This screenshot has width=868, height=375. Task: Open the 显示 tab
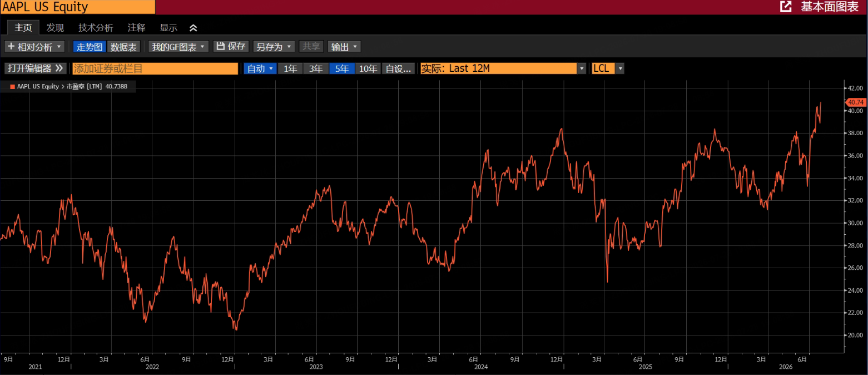pyautogui.click(x=168, y=28)
